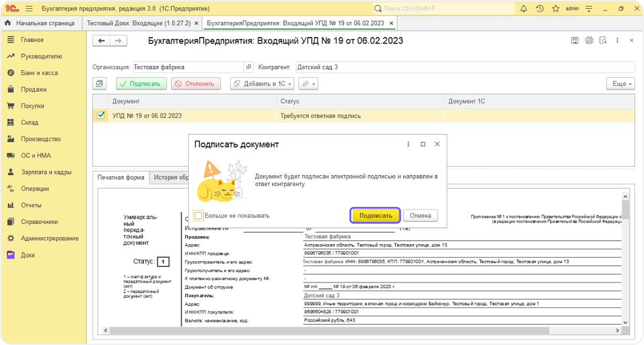Click the preview magnifier icon
Image resolution: width=644 pixels, height=345 pixels.
[603, 40]
